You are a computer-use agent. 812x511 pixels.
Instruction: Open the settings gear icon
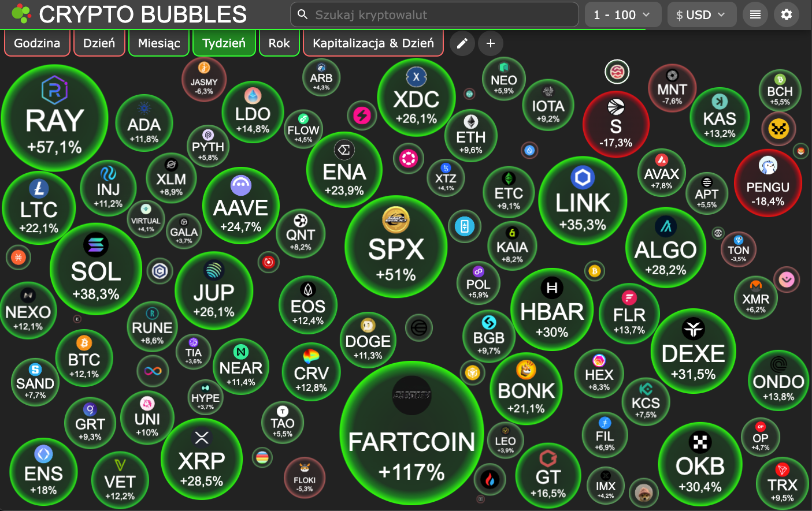[787, 14]
